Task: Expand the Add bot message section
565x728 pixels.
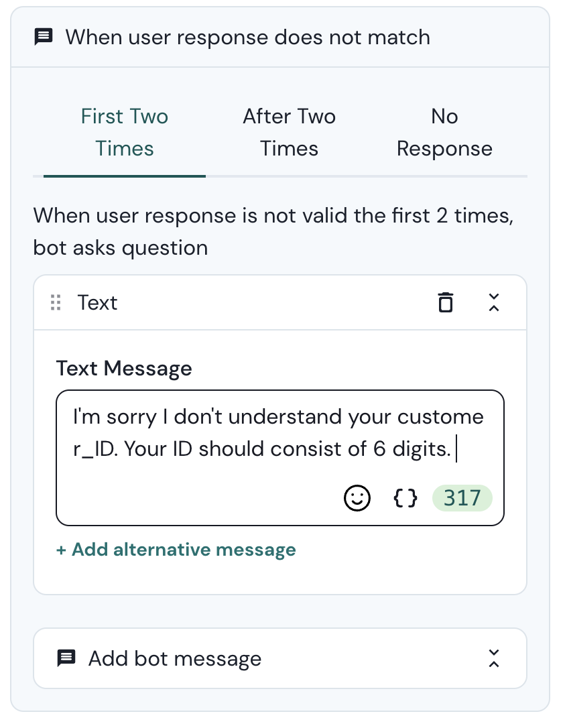Action: 494,658
